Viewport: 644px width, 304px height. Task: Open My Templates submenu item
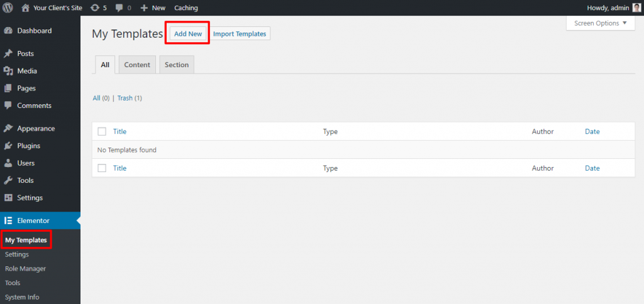pos(26,240)
